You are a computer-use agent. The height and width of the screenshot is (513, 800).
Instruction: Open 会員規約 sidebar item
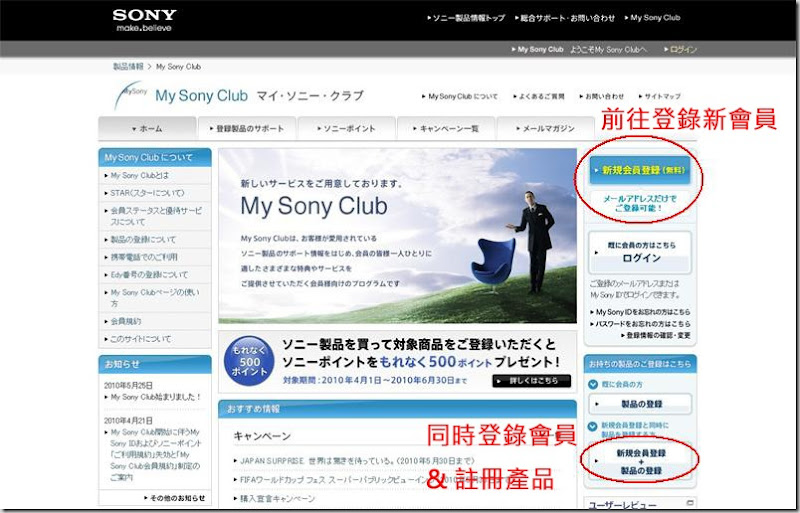pyautogui.click(x=155, y=321)
